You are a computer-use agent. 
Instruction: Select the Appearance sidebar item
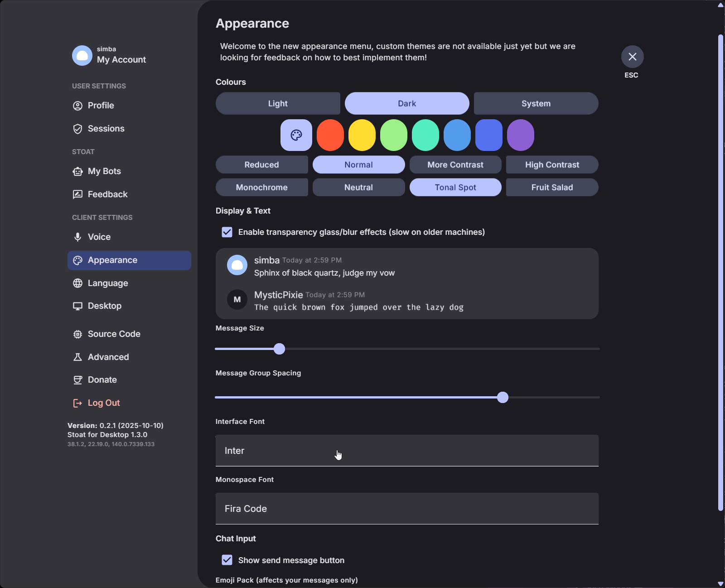(129, 260)
